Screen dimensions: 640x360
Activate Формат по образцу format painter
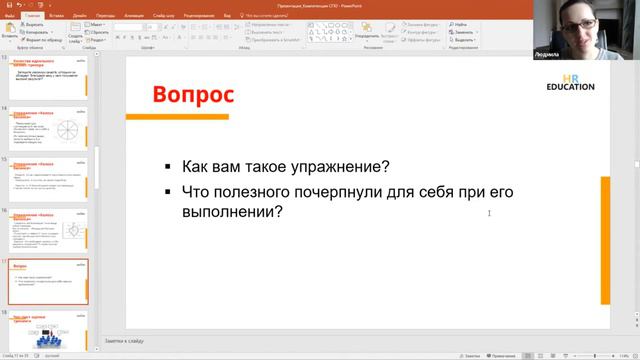42,40
